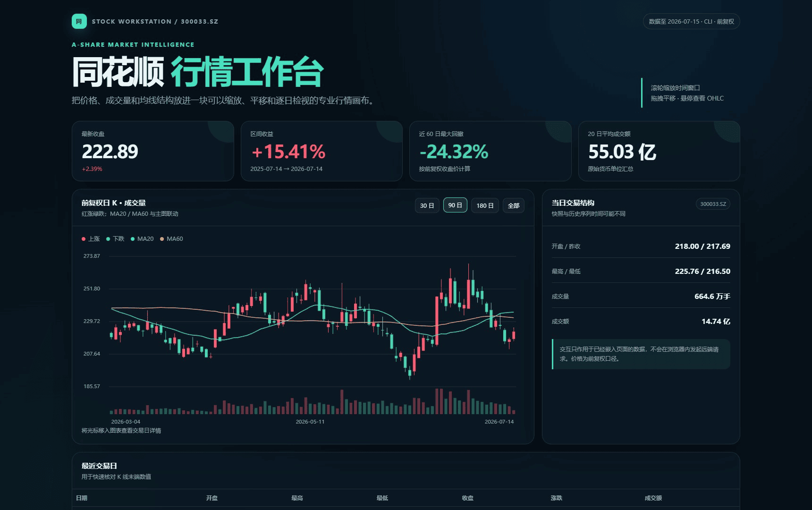Viewport: 812px width, 510px height.
Task: Click the +15.41% 区间收益 value
Action: click(x=288, y=152)
